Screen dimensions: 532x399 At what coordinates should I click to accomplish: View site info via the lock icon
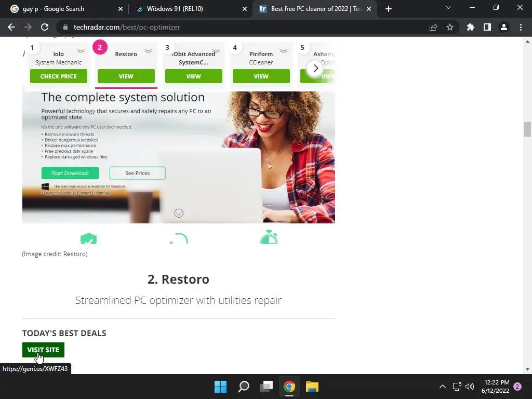tap(65, 27)
